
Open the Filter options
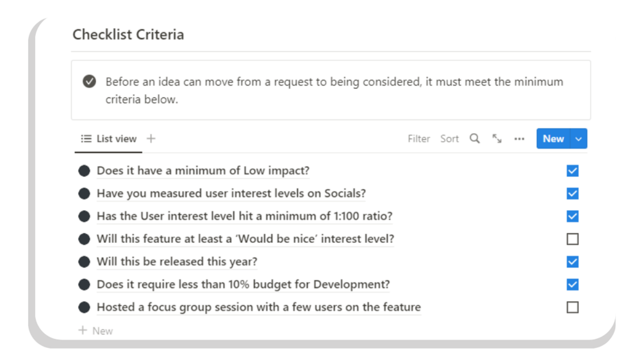point(418,138)
